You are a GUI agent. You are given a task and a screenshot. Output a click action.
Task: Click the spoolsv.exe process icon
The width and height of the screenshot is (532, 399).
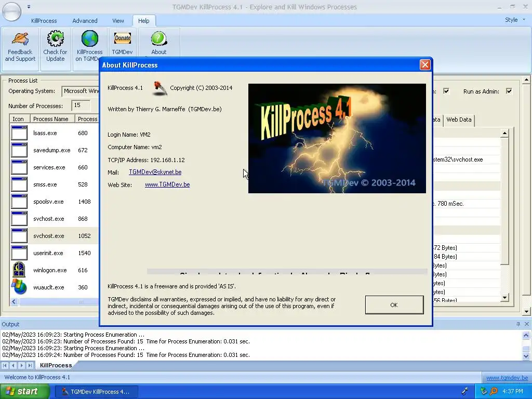tap(19, 202)
